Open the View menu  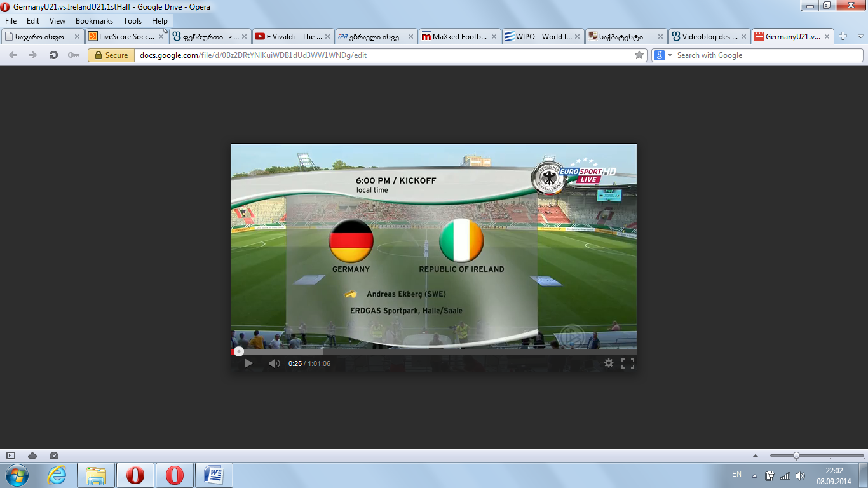tap(57, 21)
